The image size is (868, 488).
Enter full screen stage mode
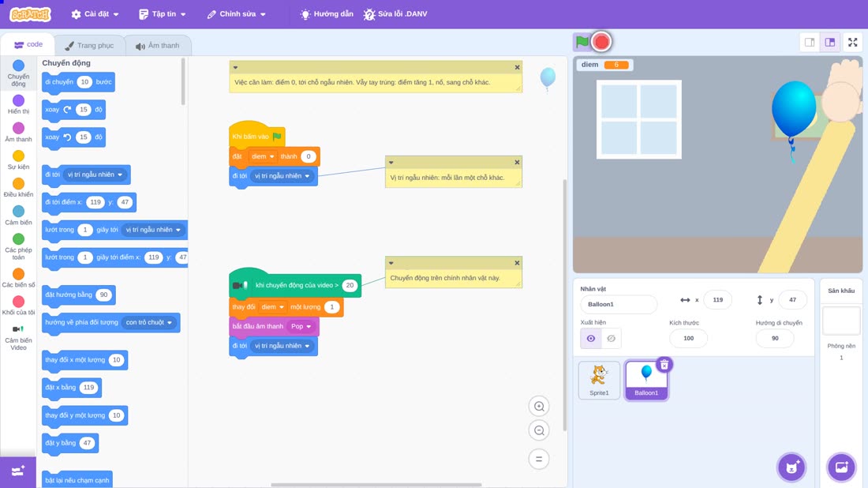[852, 42]
